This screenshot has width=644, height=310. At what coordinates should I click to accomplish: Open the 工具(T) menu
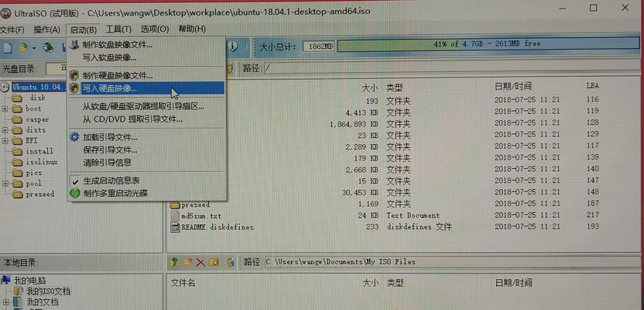(118, 29)
